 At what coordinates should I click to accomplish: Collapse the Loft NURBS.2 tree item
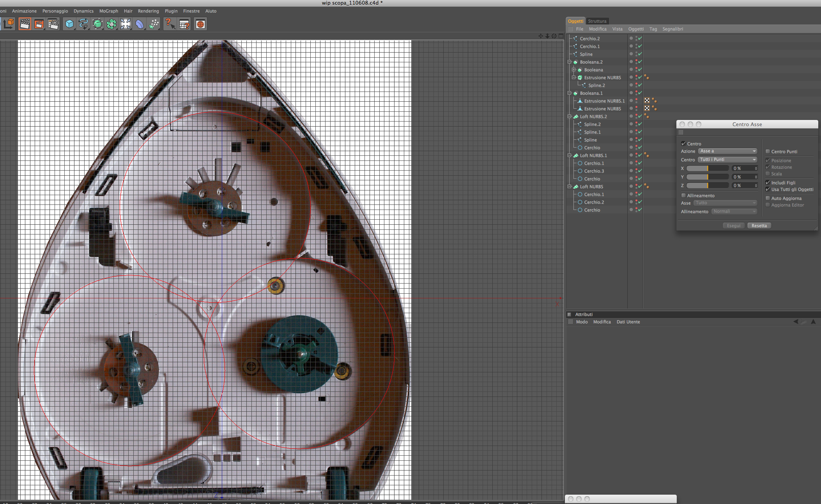pos(569,116)
